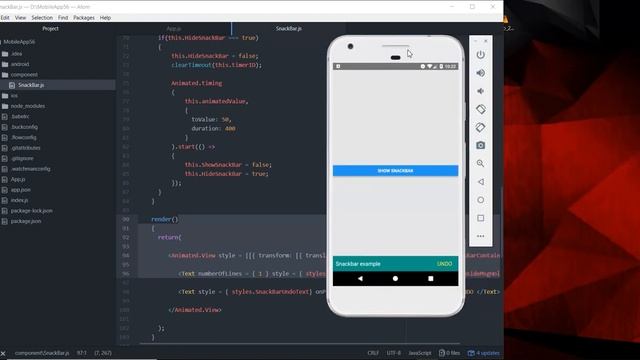Viewport: 640px width, 360px height.
Task: Collapse the component folder
Action: [24, 75]
